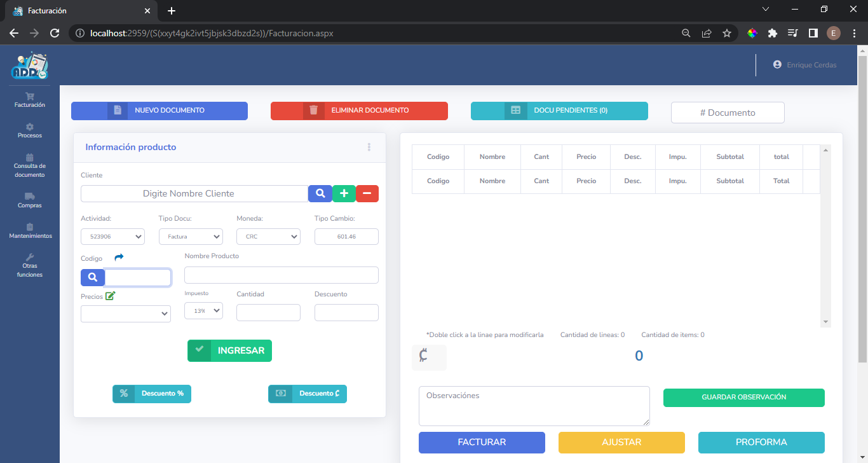Go to Procesos in the sidebar
Screen dimensions: 868x463
click(30, 130)
